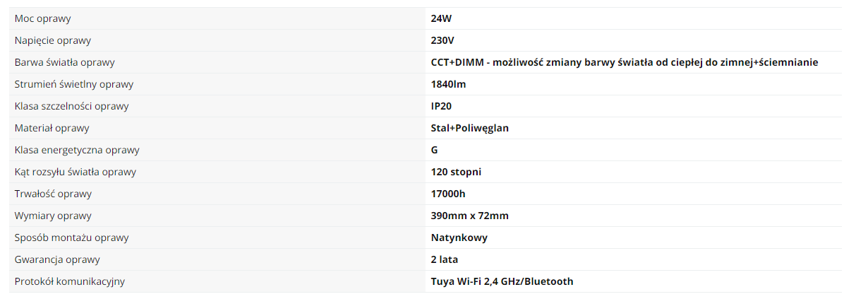Click the Natynkowy mounting method value

pyautogui.click(x=459, y=238)
